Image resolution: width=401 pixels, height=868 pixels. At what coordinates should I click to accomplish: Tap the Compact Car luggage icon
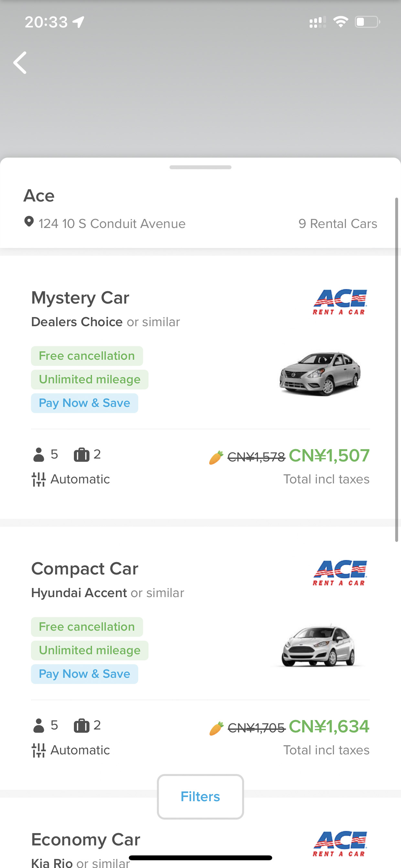81,725
